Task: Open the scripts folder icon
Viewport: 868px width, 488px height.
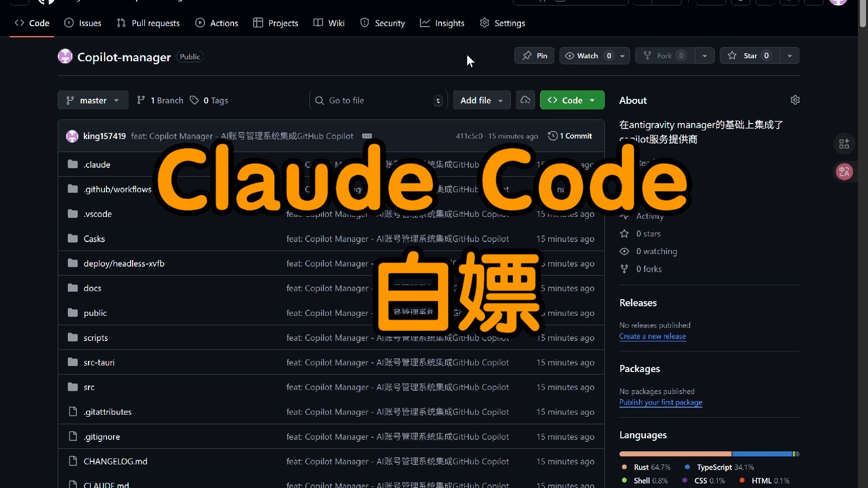Action: click(x=73, y=337)
